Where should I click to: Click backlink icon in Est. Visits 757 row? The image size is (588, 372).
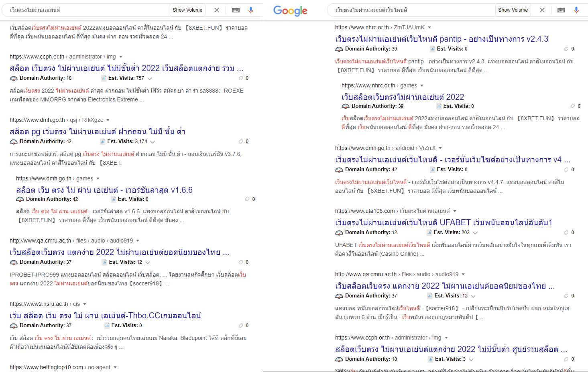pyautogui.click(x=241, y=78)
